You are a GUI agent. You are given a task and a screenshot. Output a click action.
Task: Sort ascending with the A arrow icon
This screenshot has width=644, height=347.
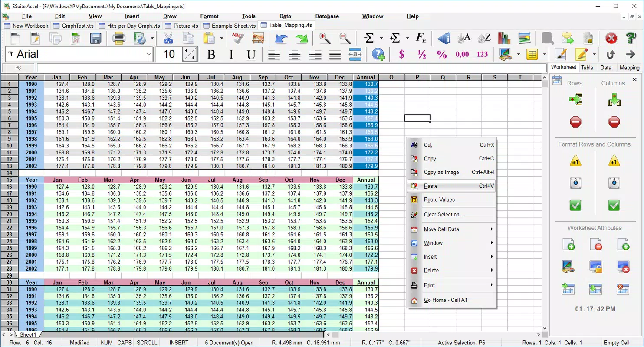(464, 39)
